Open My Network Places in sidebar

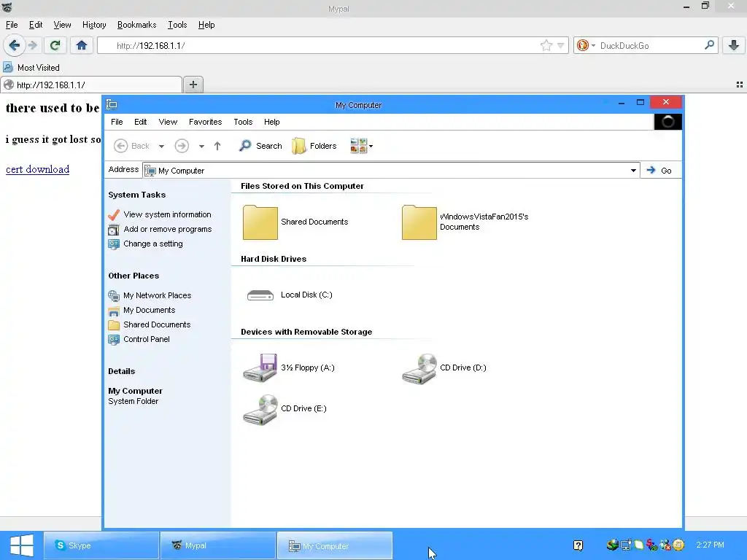click(x=150, y=296)
